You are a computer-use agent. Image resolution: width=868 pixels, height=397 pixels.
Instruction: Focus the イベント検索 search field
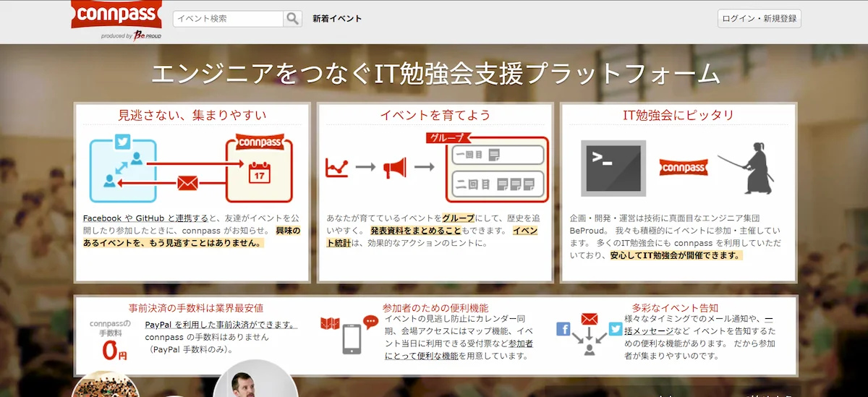tap(229, 19)
